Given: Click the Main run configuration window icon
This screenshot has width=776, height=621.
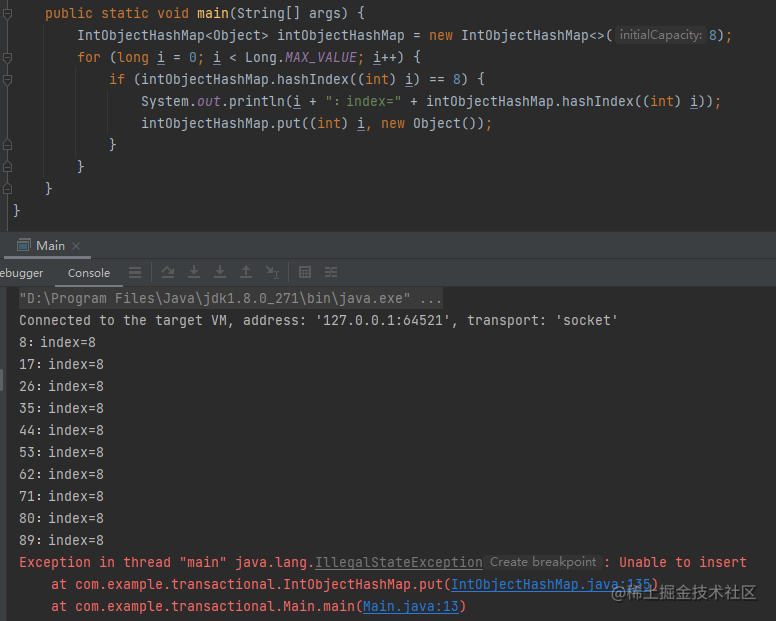Looking at the screenshot, I should point(23,245).
